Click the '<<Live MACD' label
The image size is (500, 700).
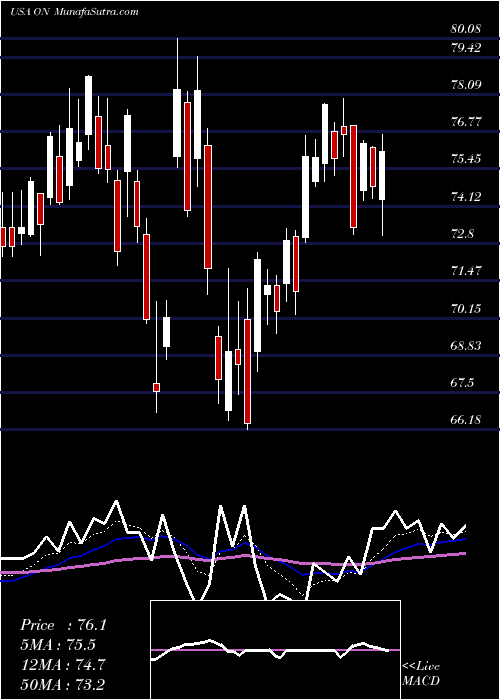tap(421, 673)
